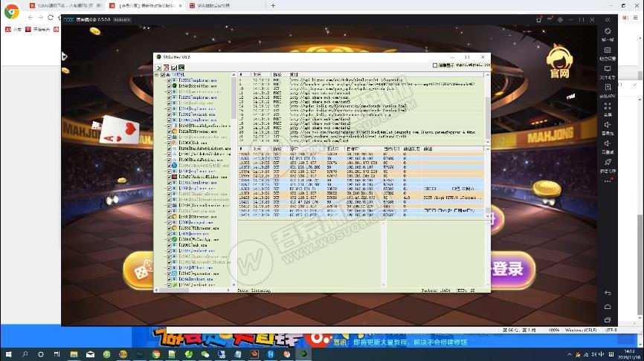Open the second Chrome bookmark on bookmarks bar
The width and height of the screenshot is (644, 361).
point(38,29)
